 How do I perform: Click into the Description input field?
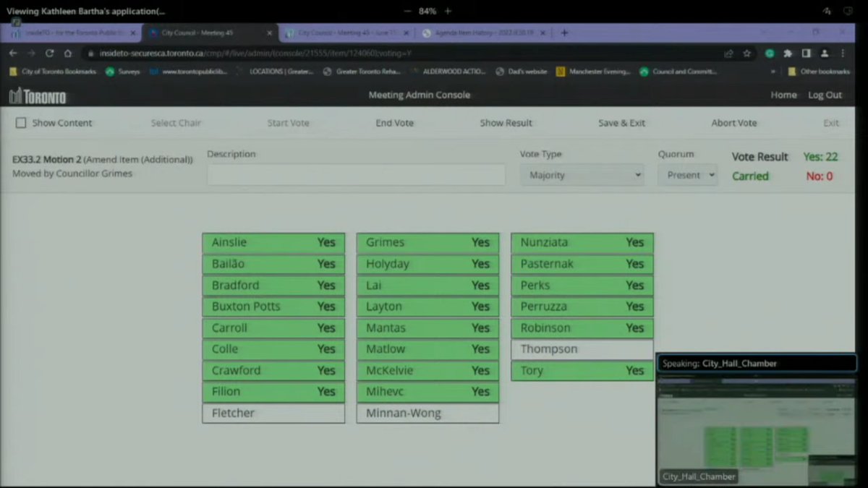coord(356,175)
